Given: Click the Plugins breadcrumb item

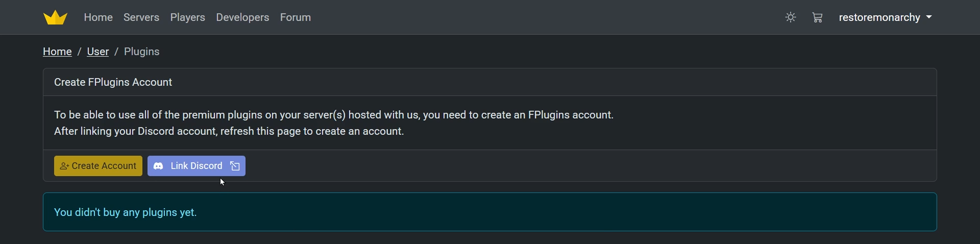Looking at the screenshot, I should 142,51.
